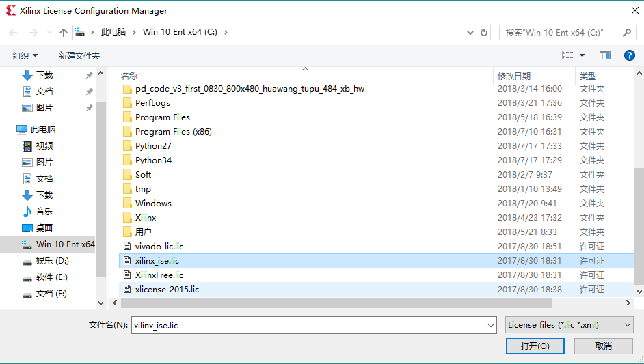Open 文档 (F:) drive
The width and height of the screenshot is (644, 364).
tap(51, 294)
